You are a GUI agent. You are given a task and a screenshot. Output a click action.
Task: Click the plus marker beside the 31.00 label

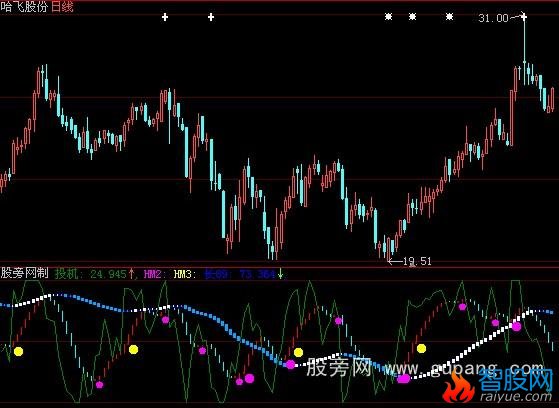[x=524, y=16]
